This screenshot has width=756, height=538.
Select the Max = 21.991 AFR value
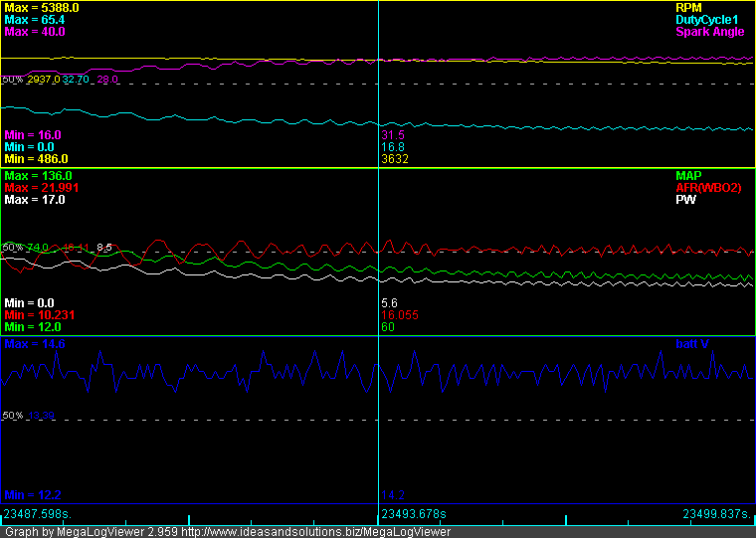pyautogui.click(x=41, y=187)
